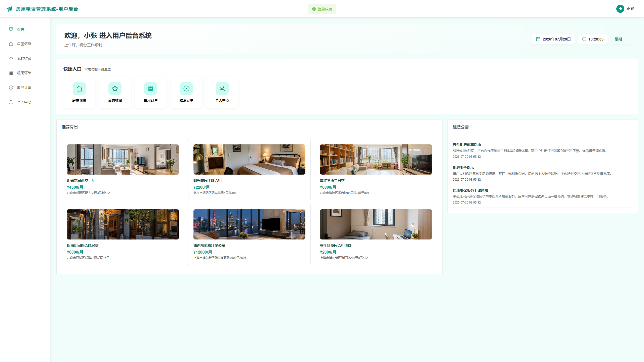Open 我的收藏 quick entry star icon
Viewport: 644px width, 362px height.
click(115, 89)
